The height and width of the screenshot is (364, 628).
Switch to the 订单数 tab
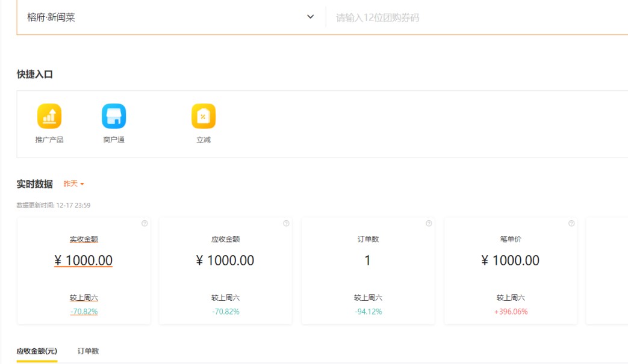tap(88, 351)
